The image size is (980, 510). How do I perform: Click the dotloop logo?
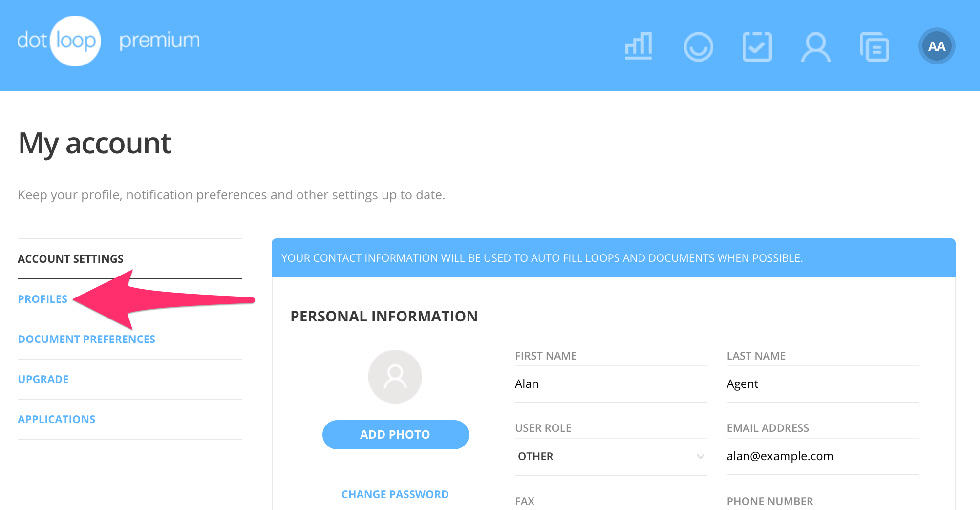tap(59, 41)
